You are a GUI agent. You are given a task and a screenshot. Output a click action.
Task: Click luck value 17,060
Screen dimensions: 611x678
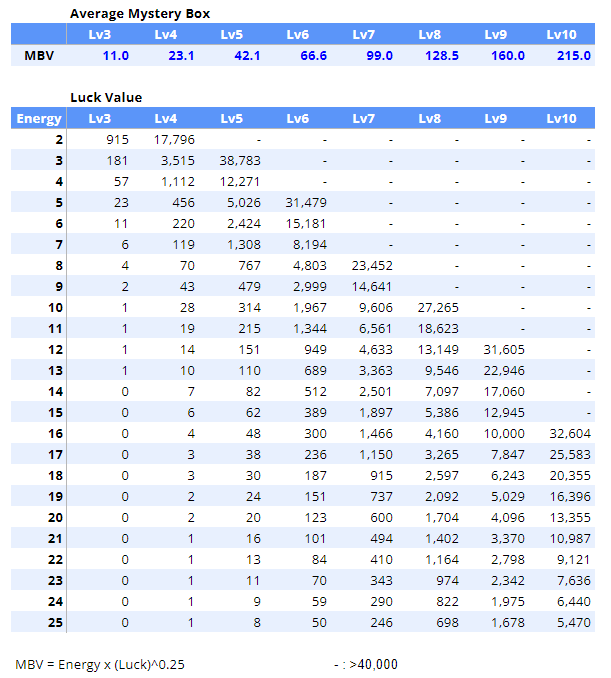(504, 392)
